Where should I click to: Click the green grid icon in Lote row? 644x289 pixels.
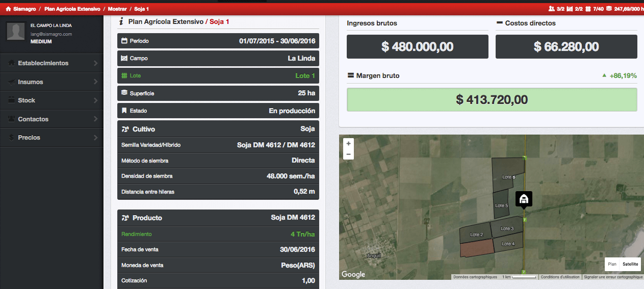[124, 75]
